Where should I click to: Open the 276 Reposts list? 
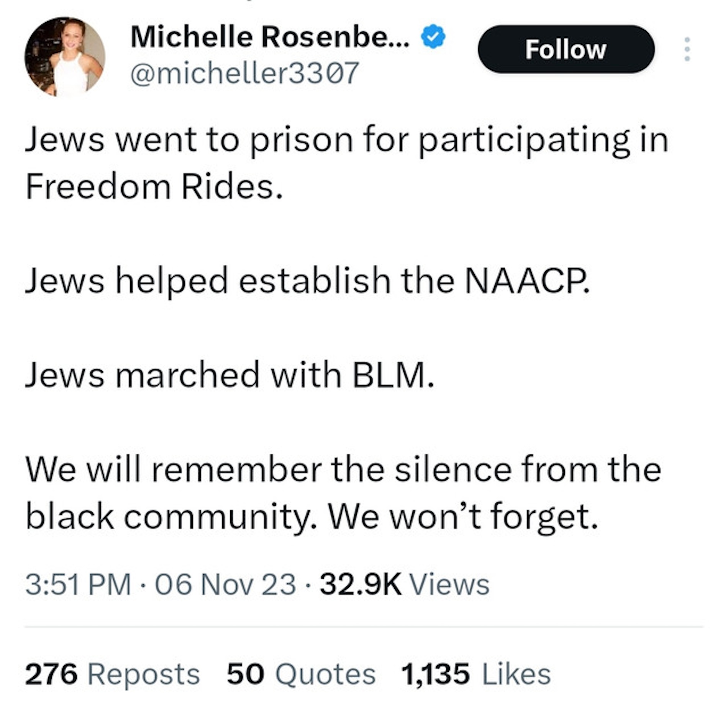[112, 674]
